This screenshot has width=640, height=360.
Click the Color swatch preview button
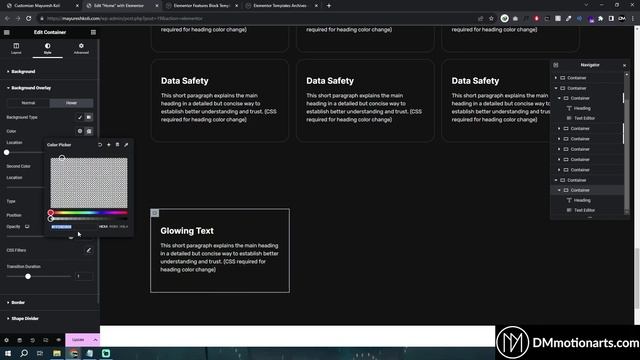pos(89,131)
